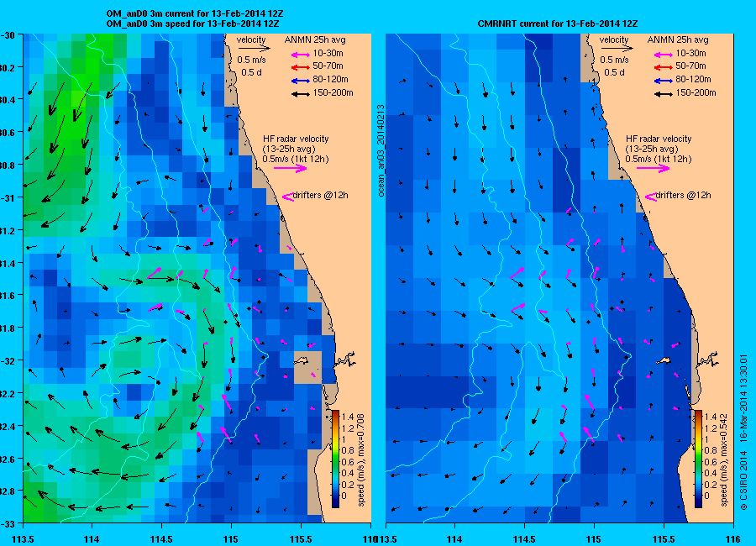Click longitude label 115 on right map axis

point(594,538)
